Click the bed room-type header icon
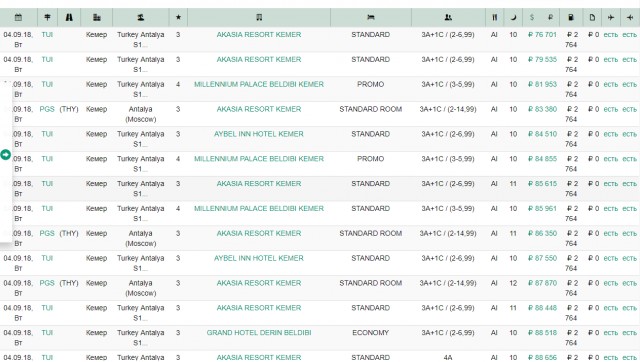This screenshot has height=362, width=640. (x=371, y=17)
